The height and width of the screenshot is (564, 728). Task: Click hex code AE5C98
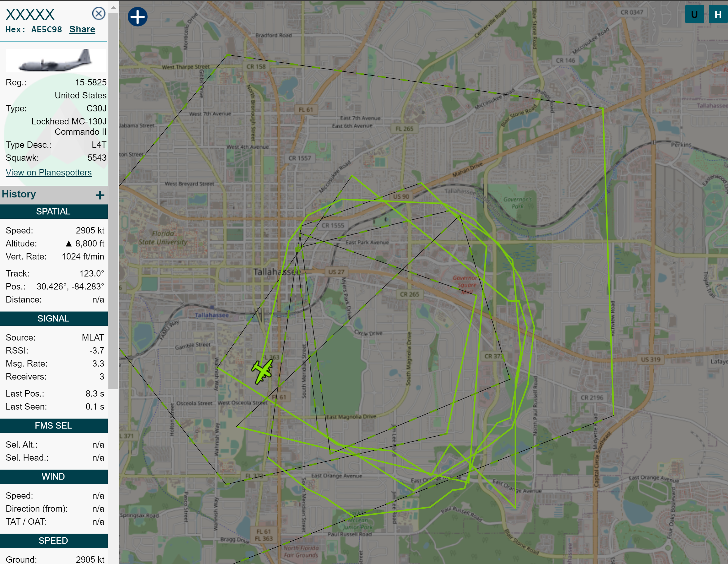(x=47, y=29)
